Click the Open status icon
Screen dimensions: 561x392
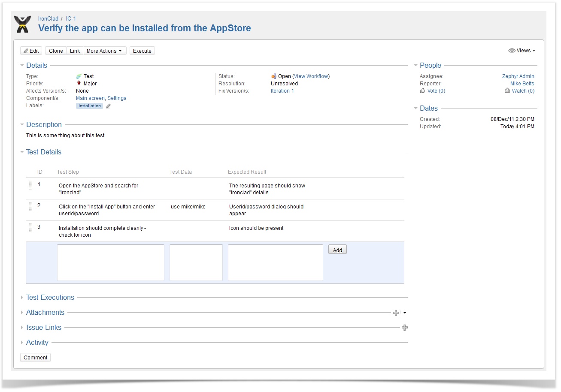pyautogui.click(x=273, y=76)
